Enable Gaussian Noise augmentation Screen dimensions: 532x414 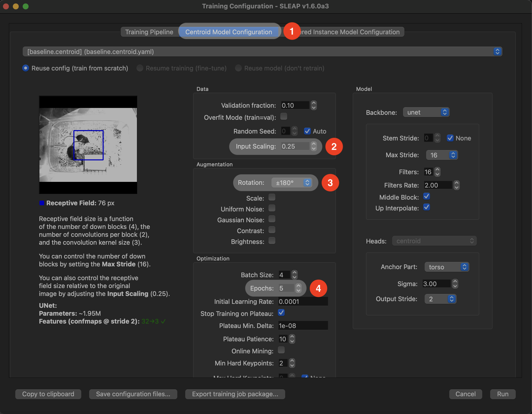pyautogui.click(x=272, y=219)
